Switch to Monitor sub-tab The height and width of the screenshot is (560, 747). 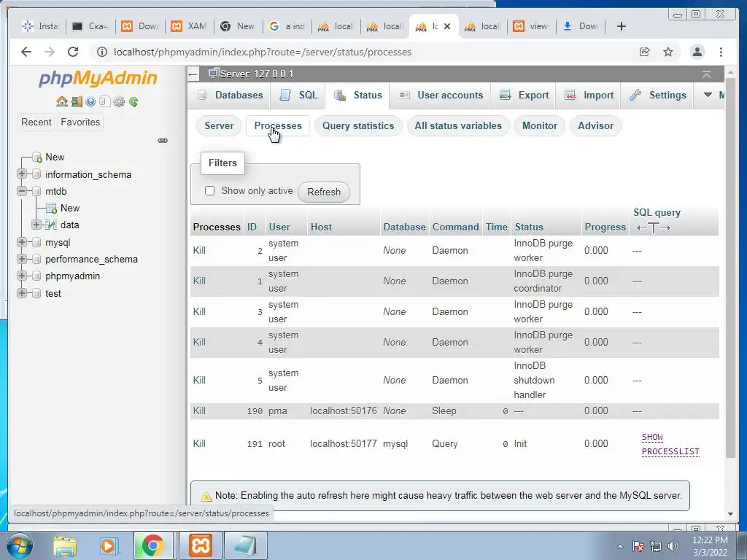539,125
